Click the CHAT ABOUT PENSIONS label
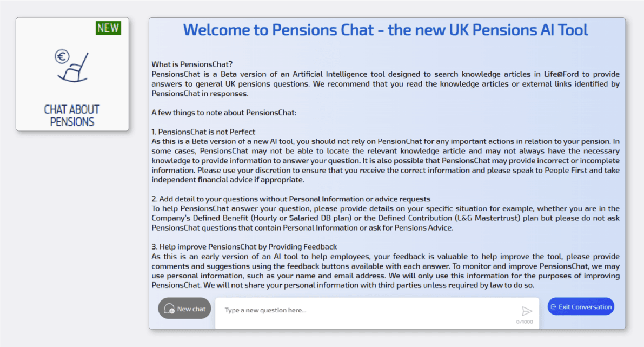Image resolution: width=644 pixels, height=347 pixels. coord(72,115)
